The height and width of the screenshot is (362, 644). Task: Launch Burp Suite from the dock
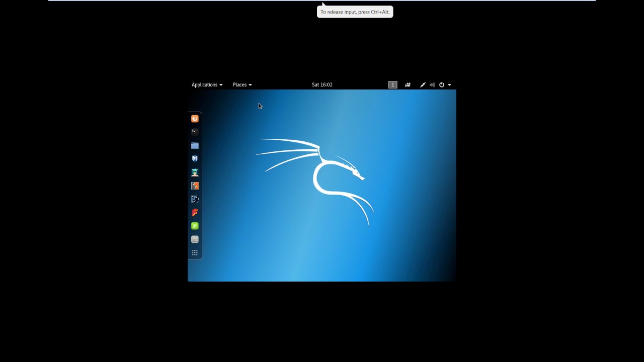[x=195, y=186]
